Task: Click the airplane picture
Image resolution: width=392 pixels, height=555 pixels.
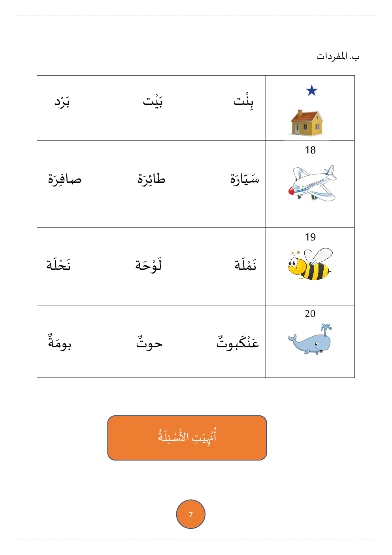Action: pos(312,183)
